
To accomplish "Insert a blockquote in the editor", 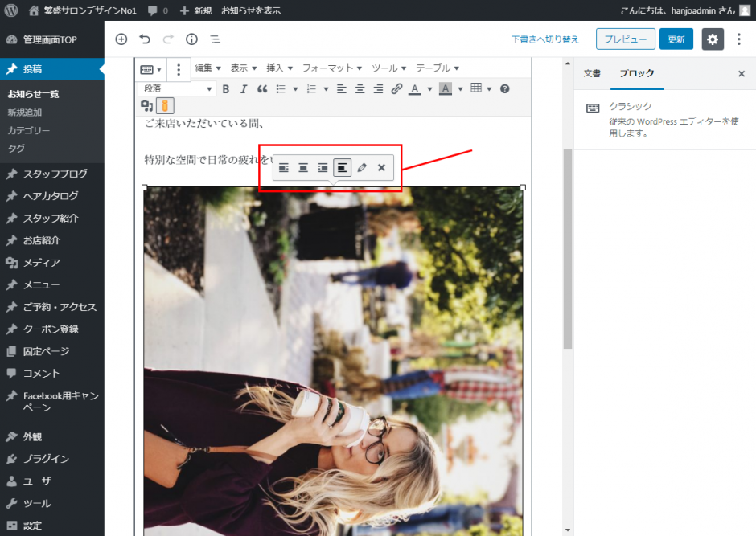I will (x=261, y=89).
